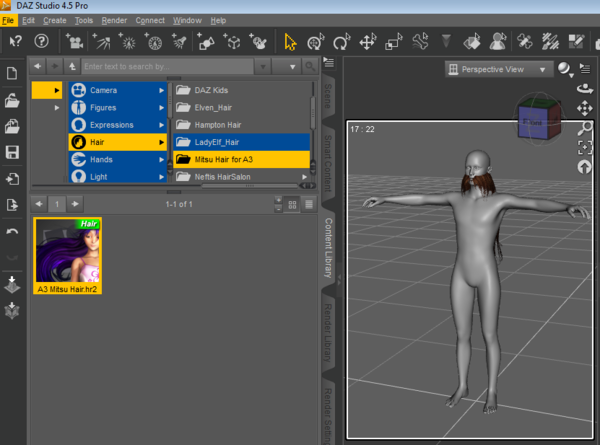
Task: Click the Frame selection viewport icon
Action: click(x=585, y=147)
